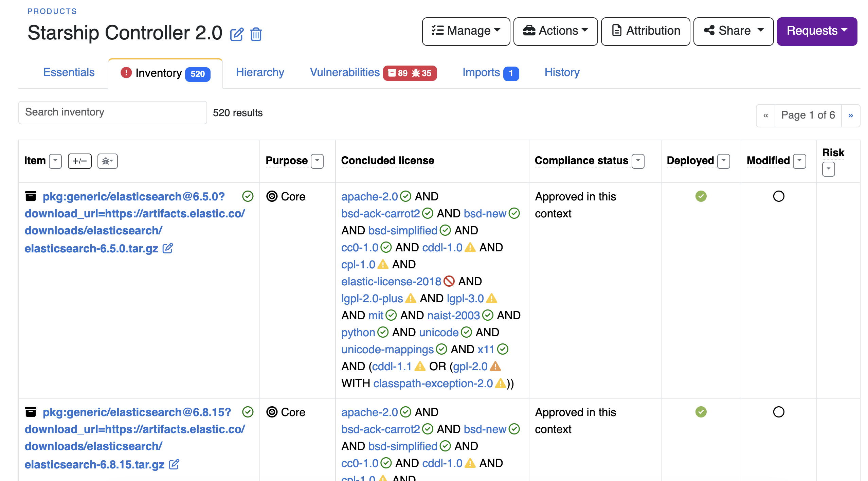Open the Manage dropdown menu
The height and width of the screenshot is (481, 868).
(466, 31)
